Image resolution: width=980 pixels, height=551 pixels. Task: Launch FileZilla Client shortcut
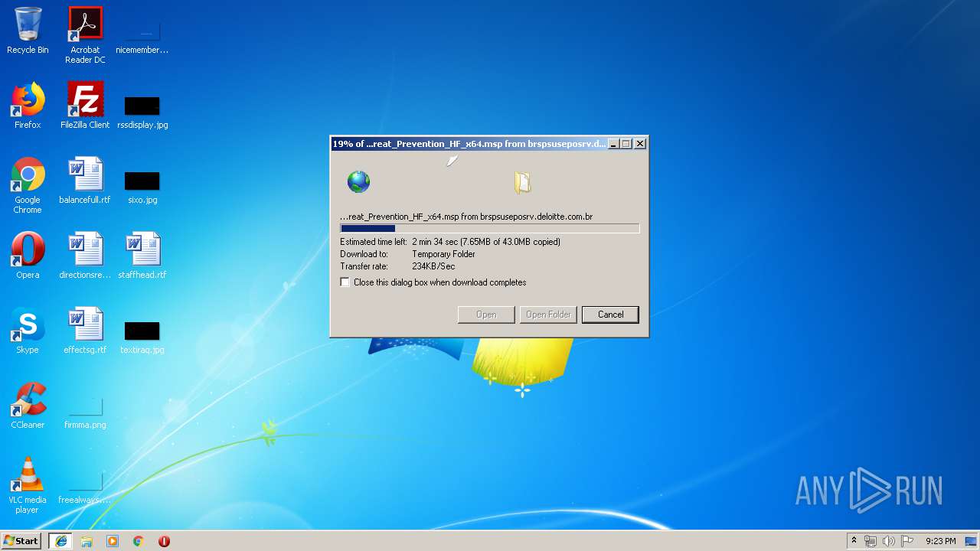click(85, 106)
